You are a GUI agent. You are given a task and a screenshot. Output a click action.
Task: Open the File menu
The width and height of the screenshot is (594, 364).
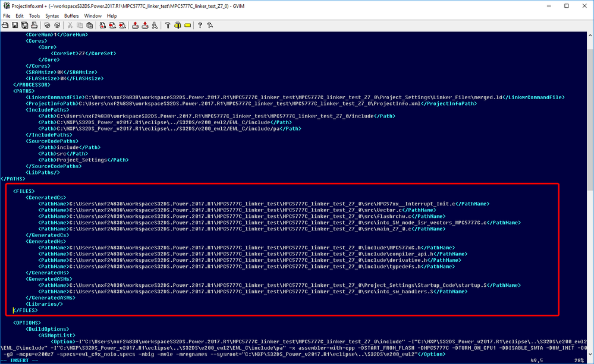[x=7, y=16]
